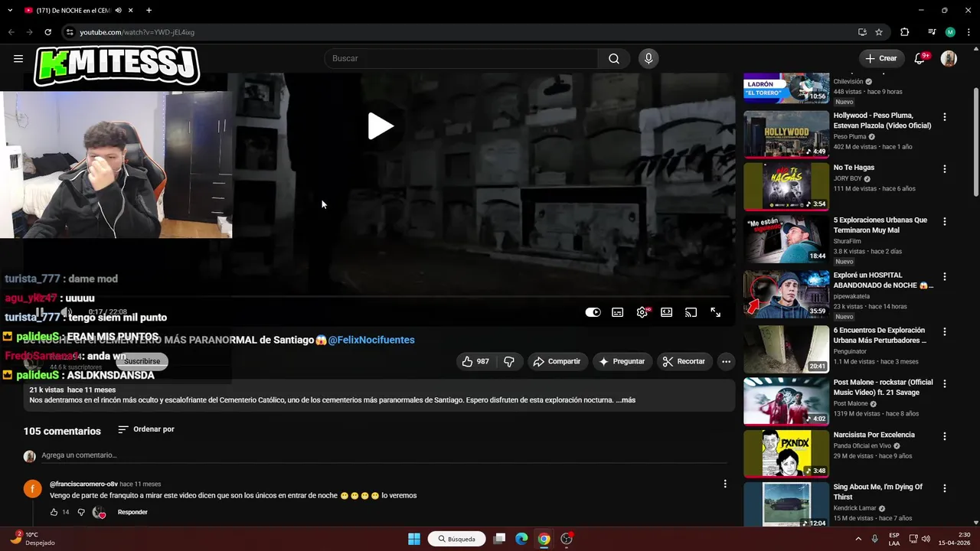Dislike the franciscaromero comment
The image size is (980, 551).
tap(81, 512)
